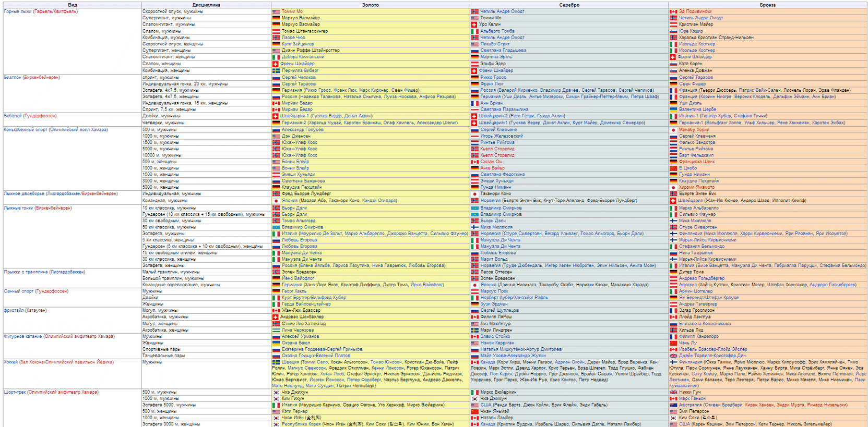The width and height of the screenshot is (868, 427).
Task: Open the Санный спорт link
Action: [19, 291]
